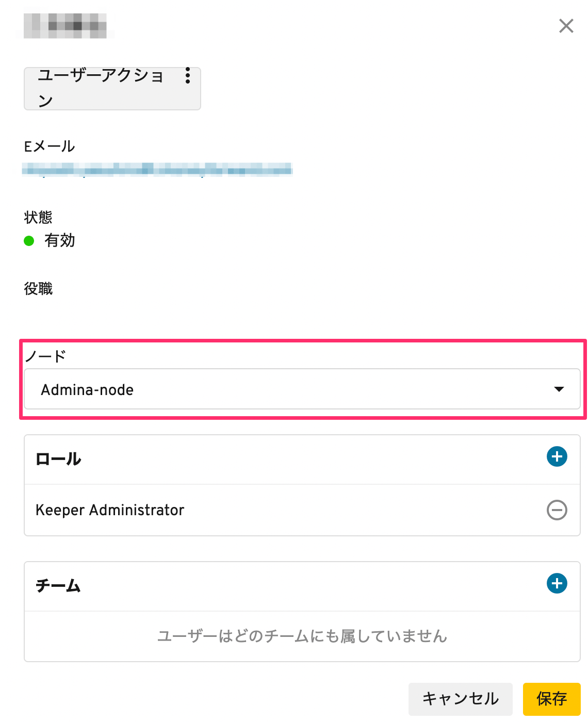This screenshot has width=588, height=722.
Task: Click the キャンセル button
Action: tap(461, 699)
